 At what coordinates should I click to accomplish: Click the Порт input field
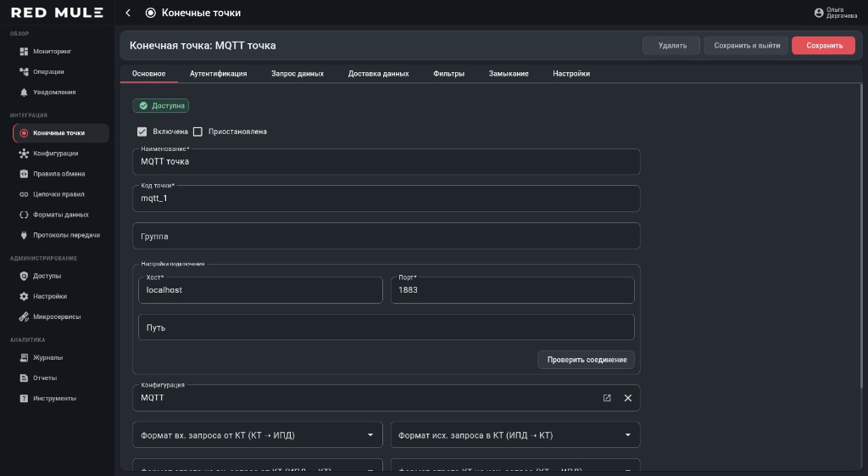tap(513, 290)
